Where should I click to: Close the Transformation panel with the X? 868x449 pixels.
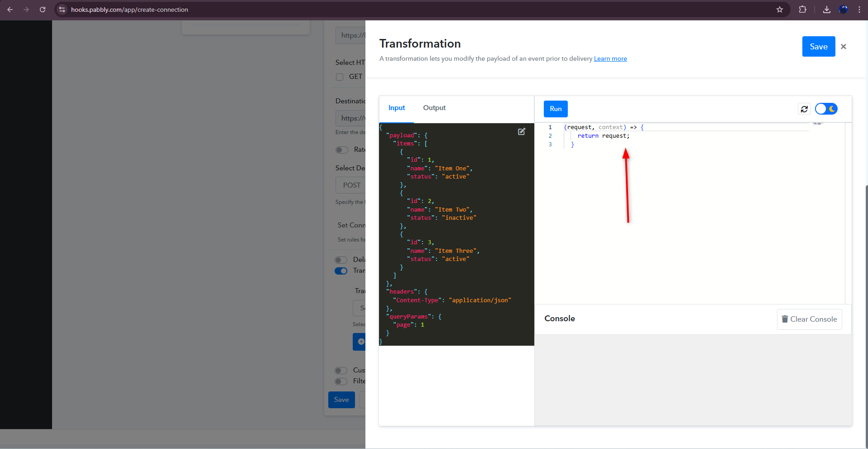(x=844, y=47)
